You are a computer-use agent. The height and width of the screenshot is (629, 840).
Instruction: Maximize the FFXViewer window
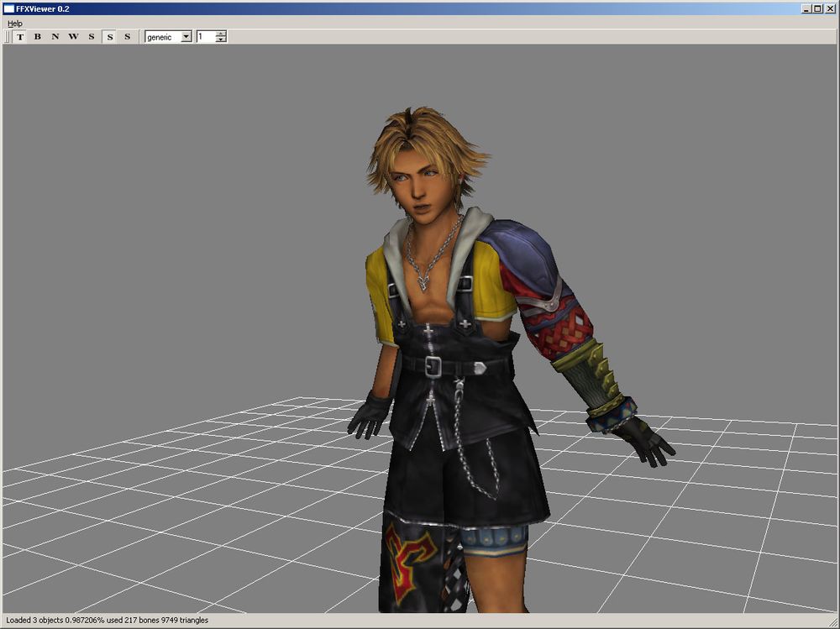[x=817, y=8]
